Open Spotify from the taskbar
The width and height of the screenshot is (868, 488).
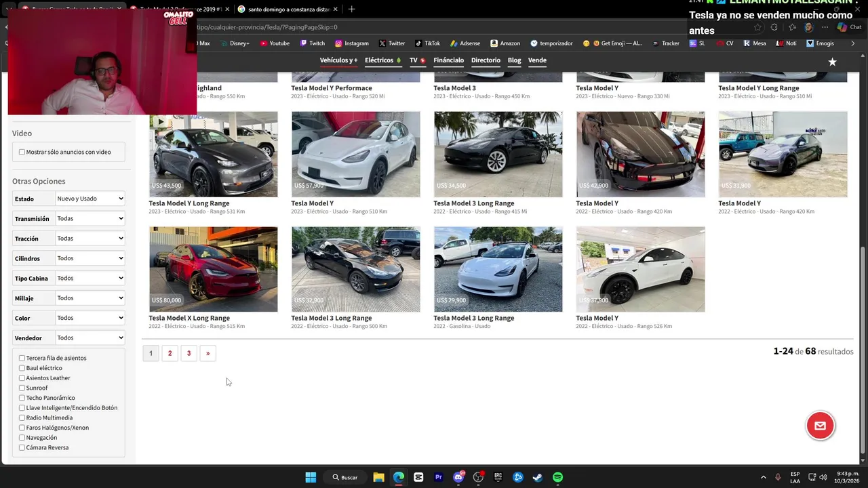click(x=557, y=477)
